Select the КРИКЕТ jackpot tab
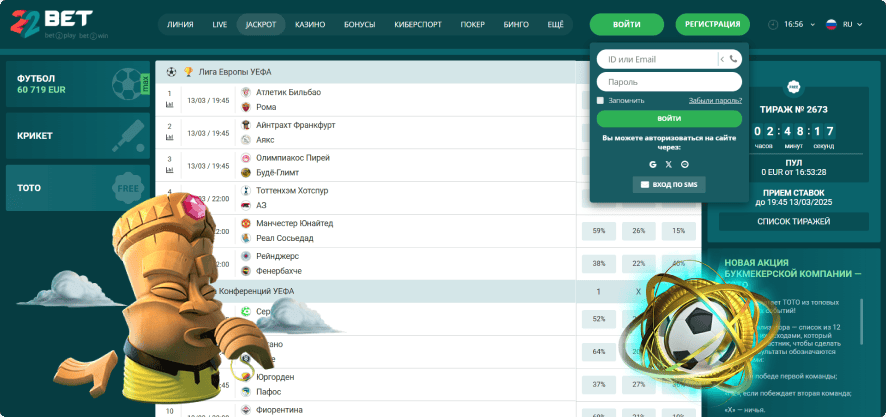Screen dimensions: 886x417 coord(78,136)
